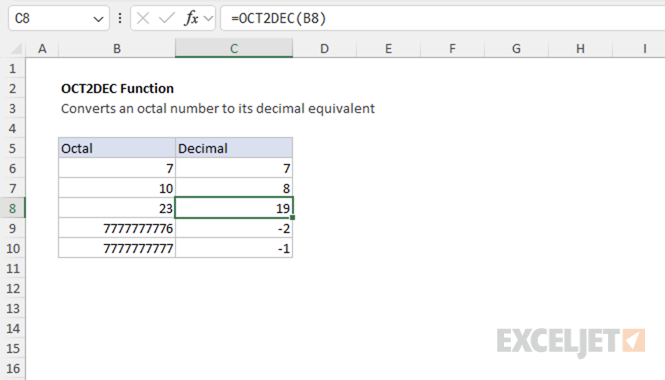Select row 7 header

point(13,188)
